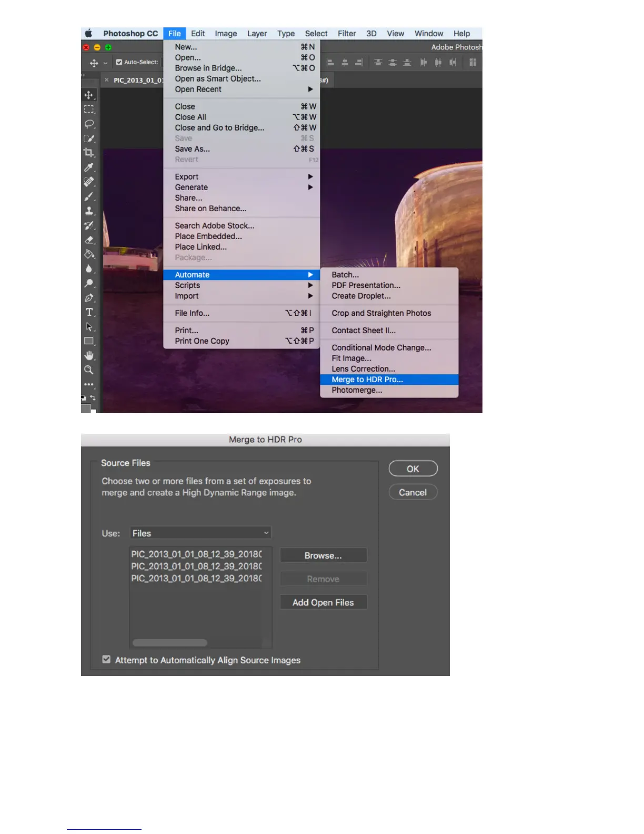Select the Blur tool

(89, 269)
